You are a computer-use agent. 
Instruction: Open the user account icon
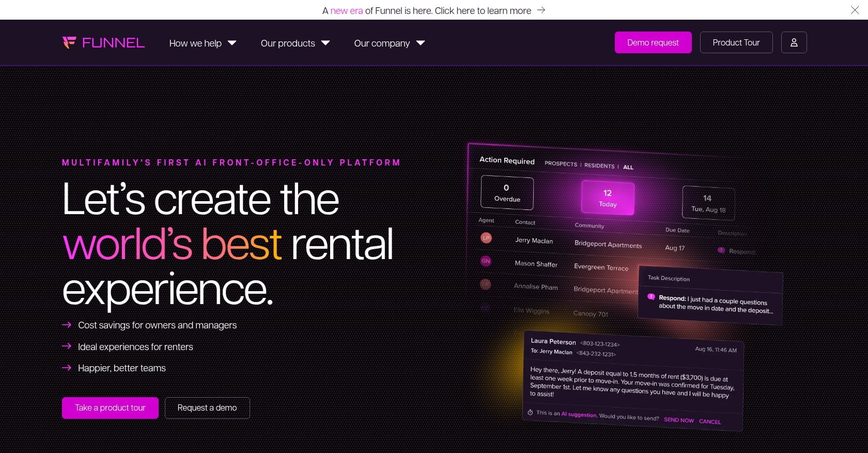tap(794, 42)
